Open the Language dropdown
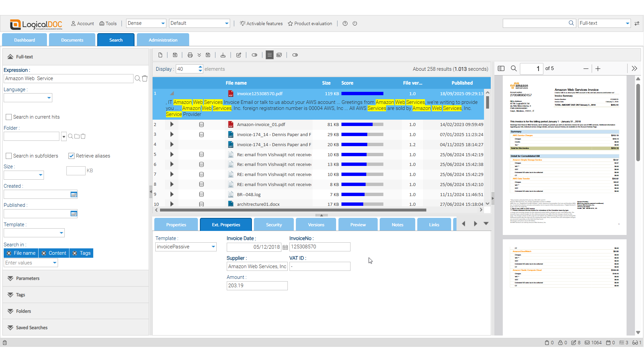The width and height of the screenshot is (644, 362). tap(49, 98)
